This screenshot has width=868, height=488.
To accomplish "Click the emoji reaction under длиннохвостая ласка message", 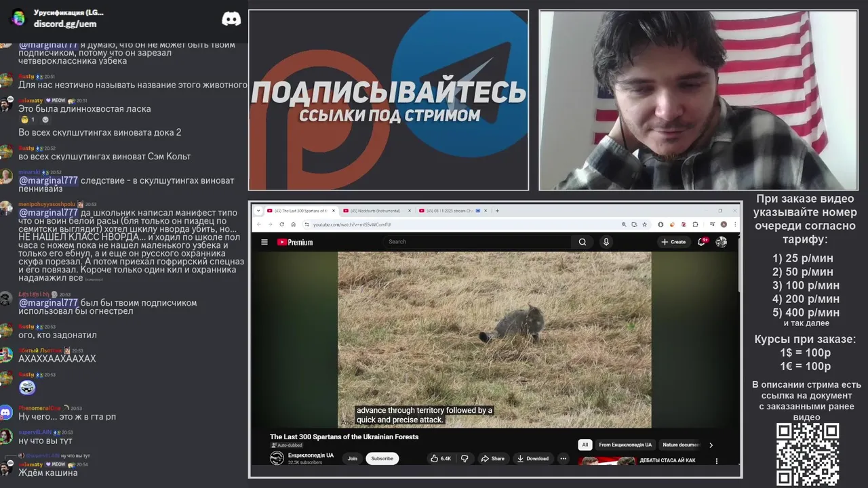I will (26, 120).
